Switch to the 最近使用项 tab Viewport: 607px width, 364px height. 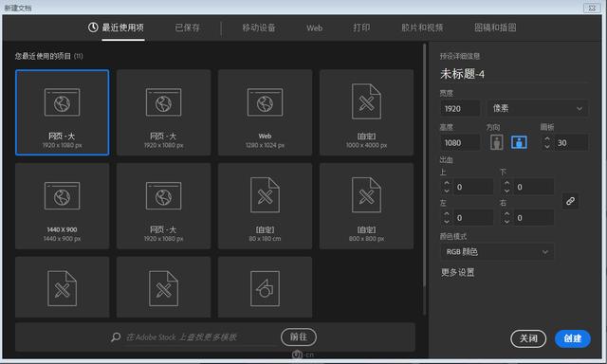(x=123, y=27)
